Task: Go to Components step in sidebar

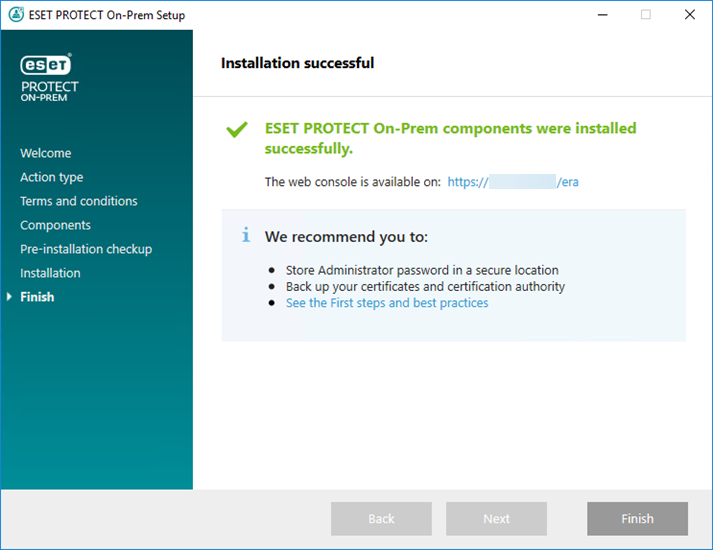Action: point(55,225)
